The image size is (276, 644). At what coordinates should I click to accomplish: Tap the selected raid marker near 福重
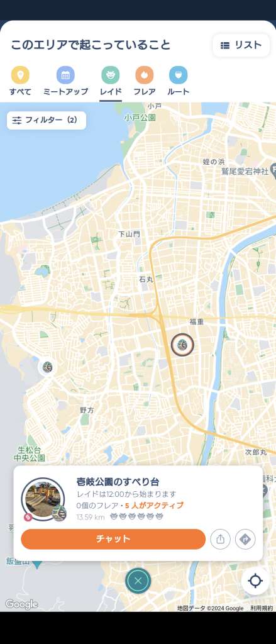[182, 345]
